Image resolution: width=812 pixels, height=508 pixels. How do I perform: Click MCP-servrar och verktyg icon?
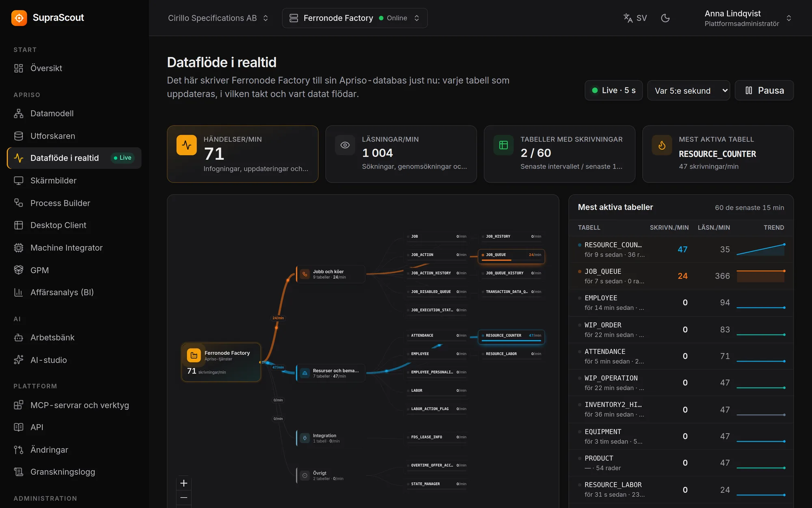[19, 405]
